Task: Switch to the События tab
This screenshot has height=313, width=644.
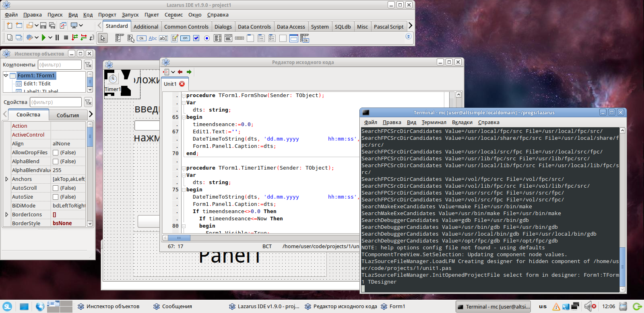Action: 68,115
